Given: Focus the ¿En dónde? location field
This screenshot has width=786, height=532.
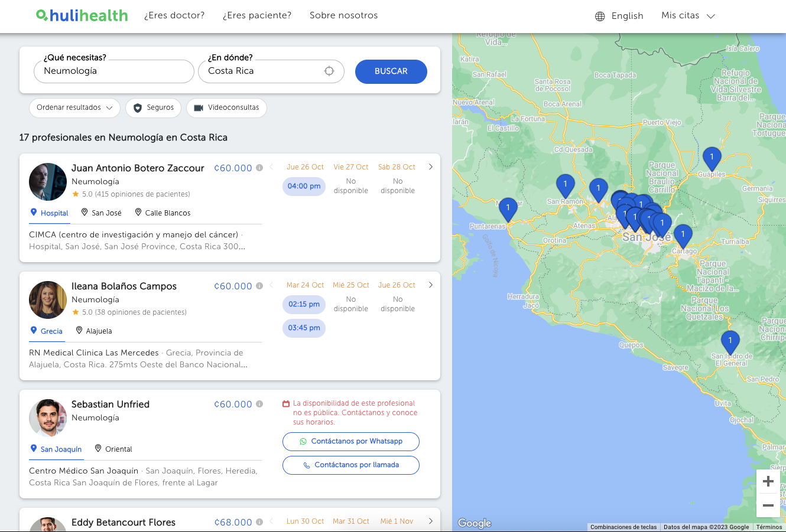Looking at the screenshot, I should click(x=271, y=71).
